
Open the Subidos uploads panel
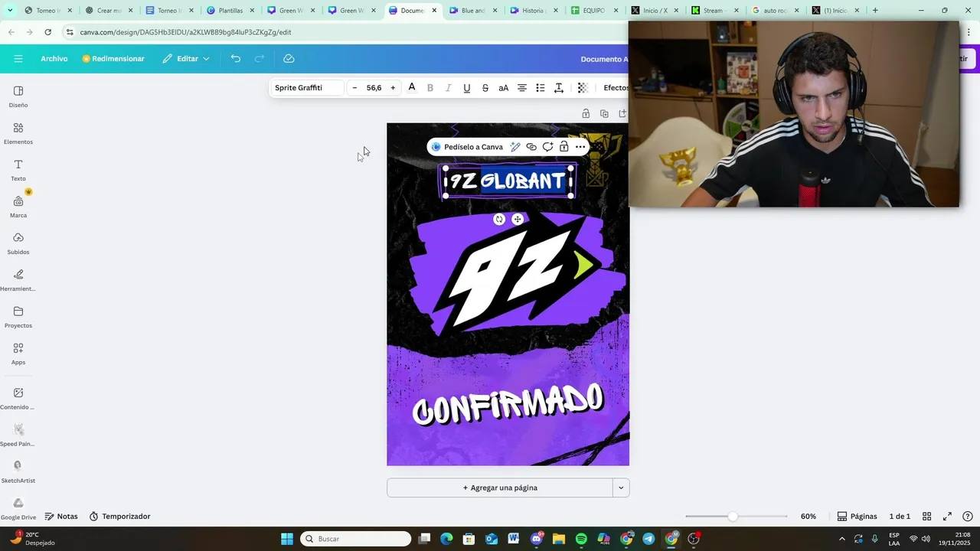(18, 243)
